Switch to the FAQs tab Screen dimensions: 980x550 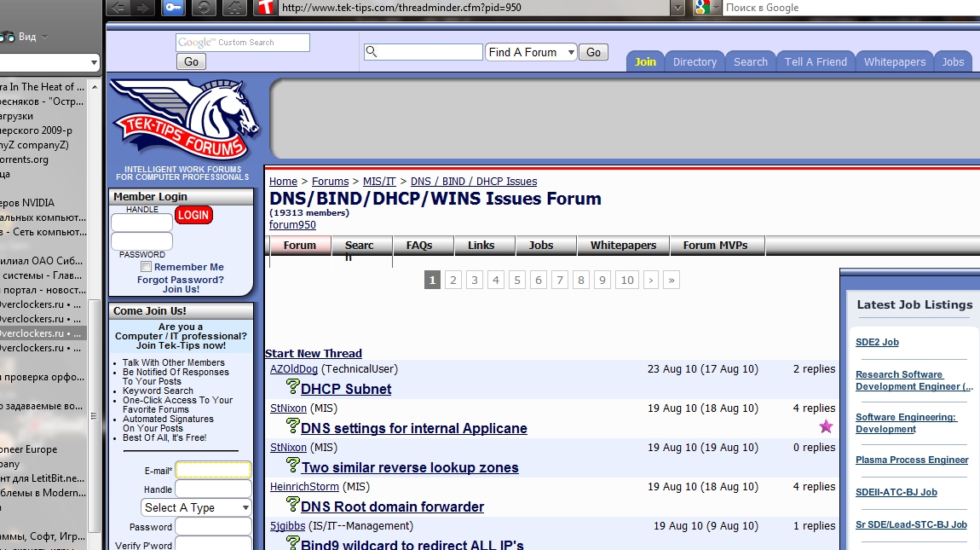tap(424, 246)
